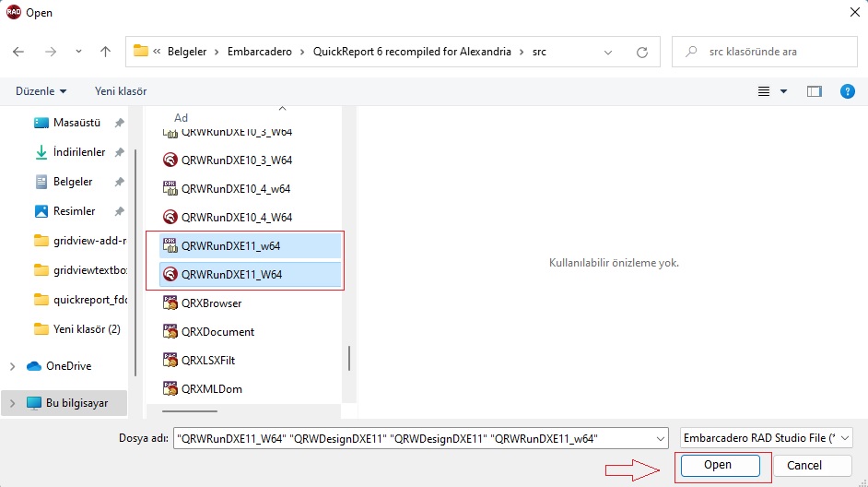Select QRWRunDXE10_4_w64 package file
This screenshot has height=487, width=868.
click(x=236, y=188)
